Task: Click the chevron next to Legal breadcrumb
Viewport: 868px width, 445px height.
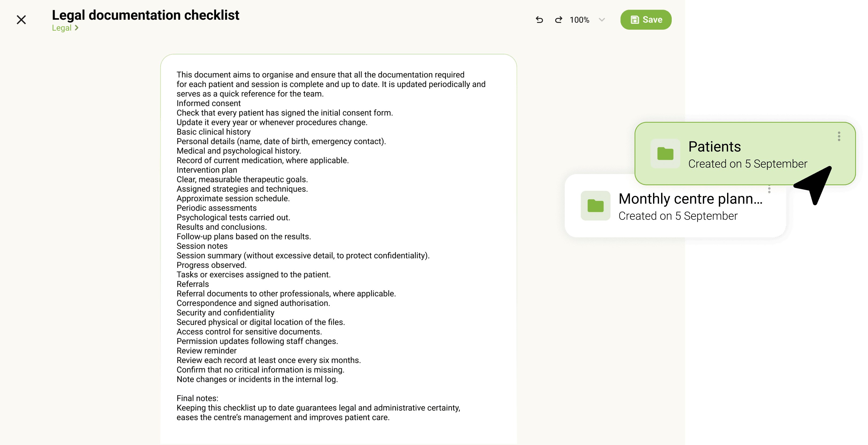Action: (x=76, y=28)
